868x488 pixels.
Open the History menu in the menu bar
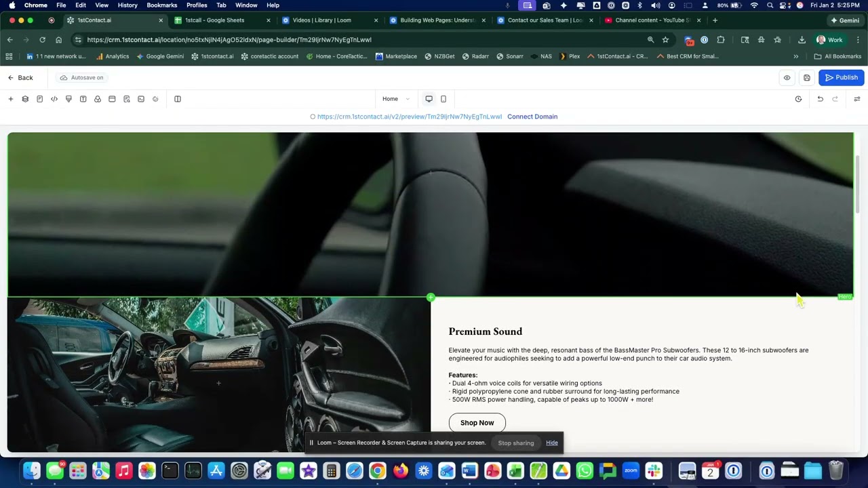click(x=127, y=5)
